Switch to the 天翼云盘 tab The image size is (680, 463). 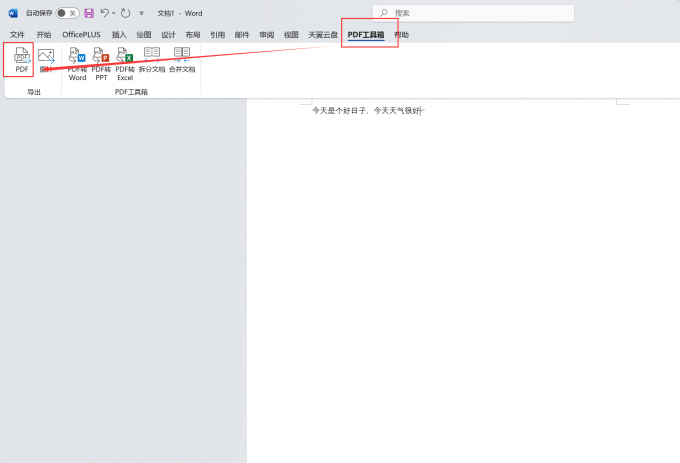click(x=323, y=35)
